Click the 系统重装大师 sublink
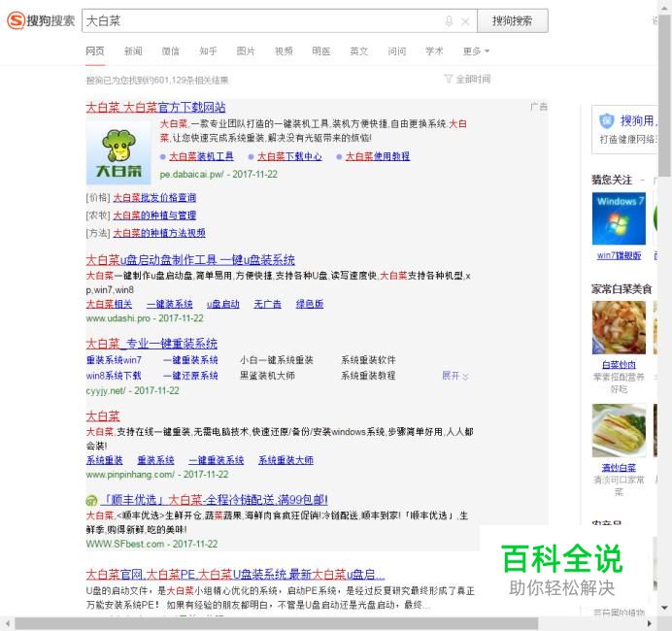Screen dimensions: 672x631 pos(286,460)
